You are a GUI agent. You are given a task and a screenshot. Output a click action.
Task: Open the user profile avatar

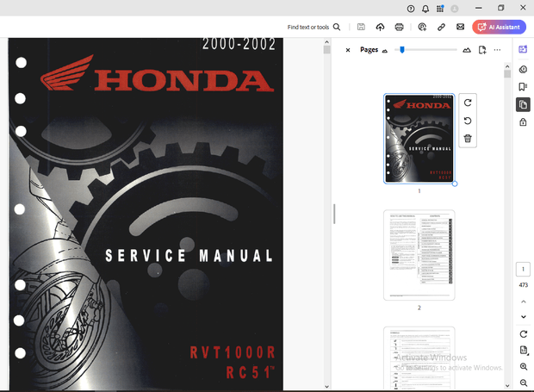click(x=455, y=9)
